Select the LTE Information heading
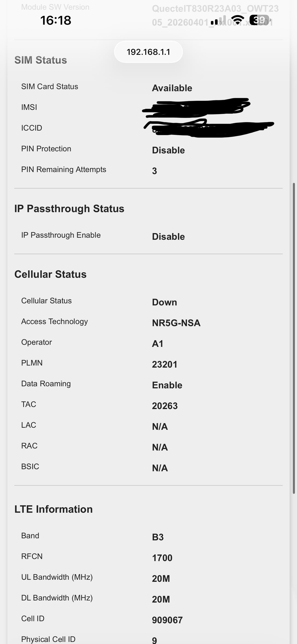Screen dimensions: 297x644 tap(53, 509)
